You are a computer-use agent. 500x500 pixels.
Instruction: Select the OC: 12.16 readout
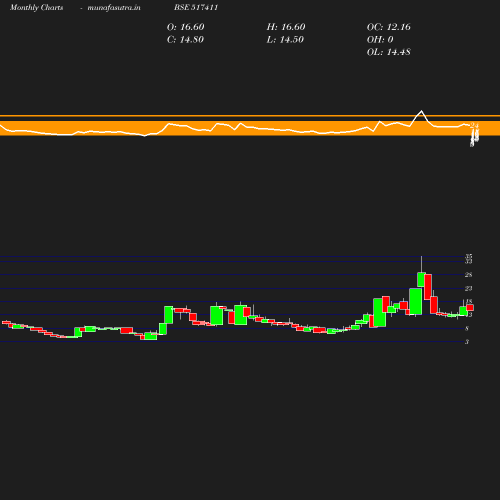(x=388, y=27)
